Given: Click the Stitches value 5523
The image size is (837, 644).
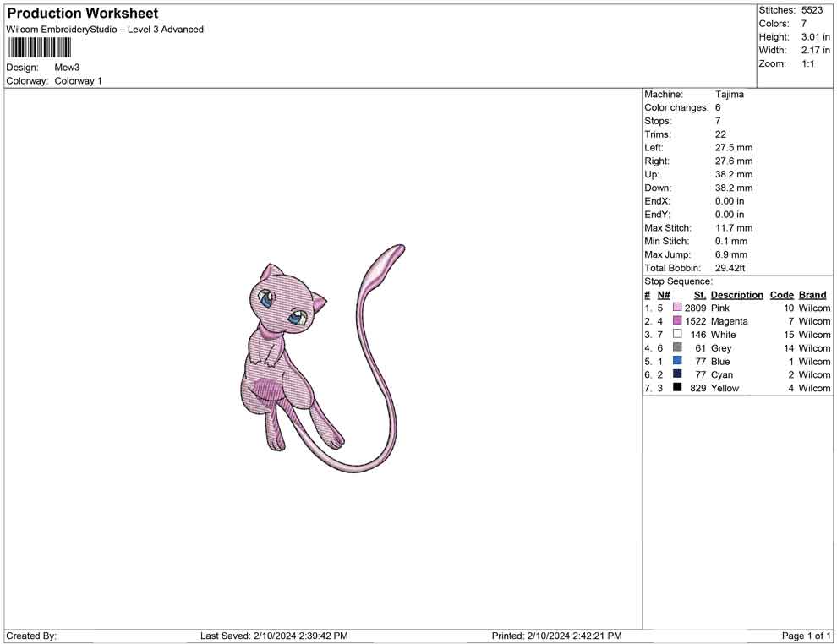Looking at the screenshot, I should pyautogui.click(x=812, y=10).
